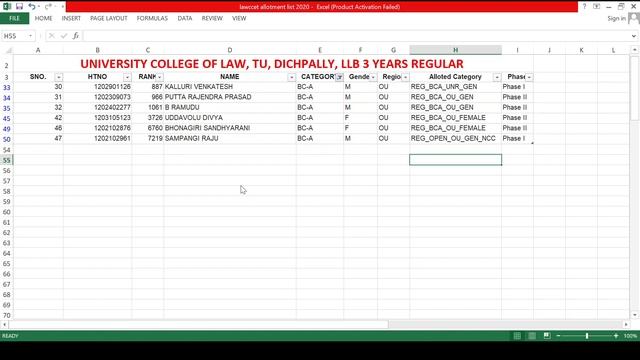Confirm entry with the checkmark icon
Screen dimensions: 640x360
click(64, 36)
